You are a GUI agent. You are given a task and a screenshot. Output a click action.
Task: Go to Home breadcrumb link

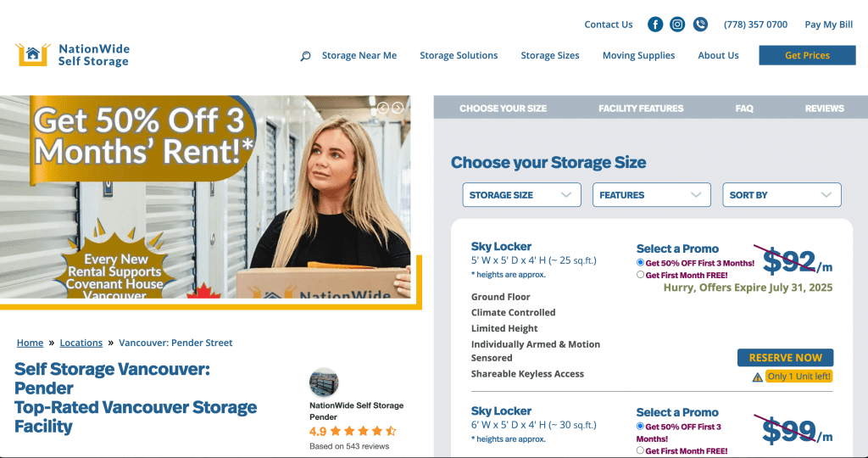tap(30, 343)
